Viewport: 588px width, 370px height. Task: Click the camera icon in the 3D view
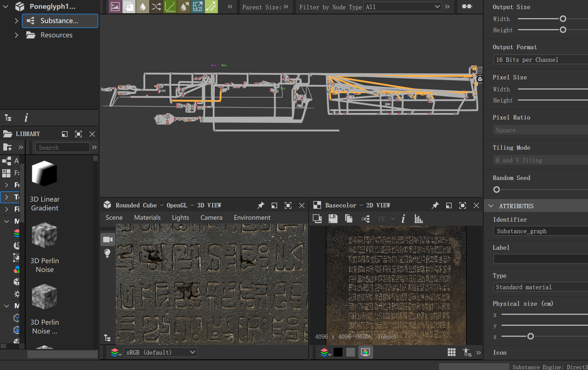pos(108,239)
